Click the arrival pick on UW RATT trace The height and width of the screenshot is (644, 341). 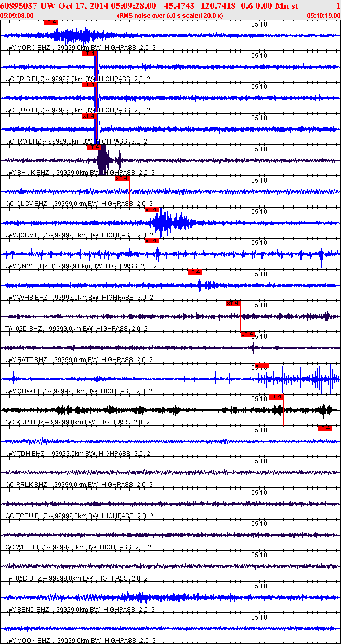coord(247,334)
